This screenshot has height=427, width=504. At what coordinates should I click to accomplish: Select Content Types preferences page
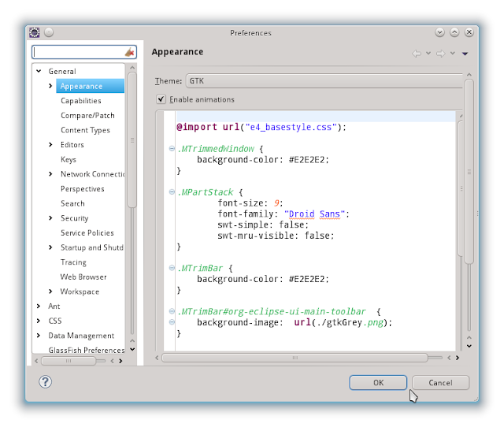tap(85, 130)
